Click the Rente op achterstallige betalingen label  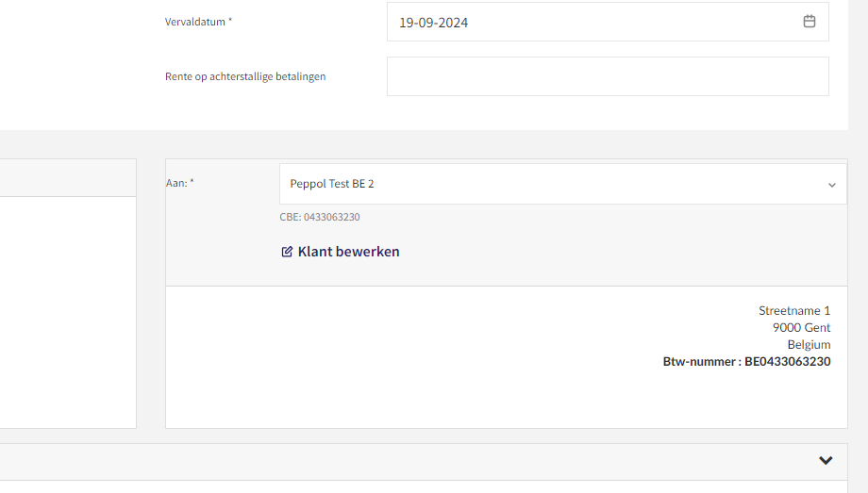[x=245, y=76]
